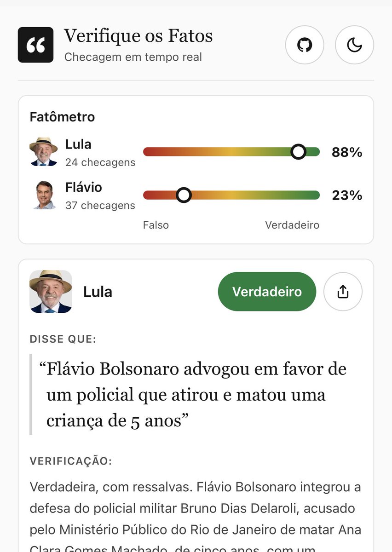
Task: Click the 24 checagens count
Action: tap(100, 162)
